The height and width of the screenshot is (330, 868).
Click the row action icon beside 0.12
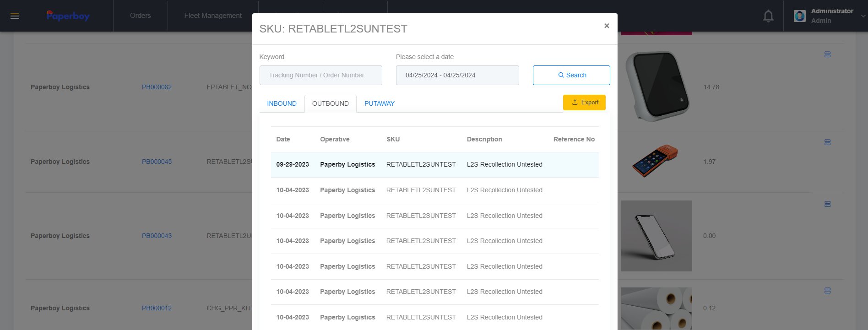tap(827, 291)
